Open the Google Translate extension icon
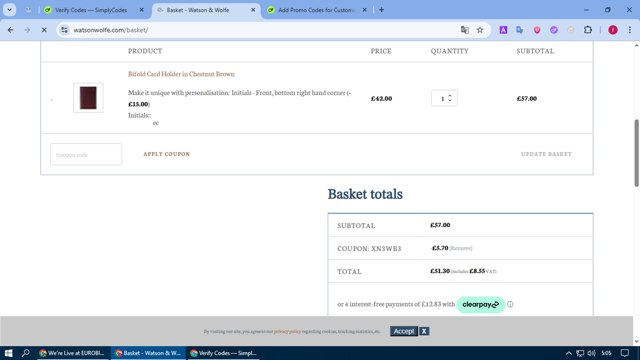640x360 pixels. click(x=520, y=30)
